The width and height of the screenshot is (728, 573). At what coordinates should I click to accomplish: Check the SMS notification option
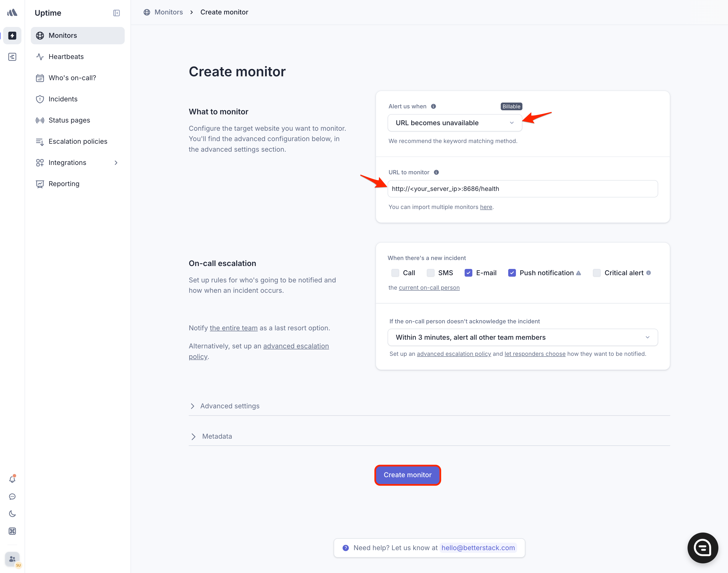430,273
